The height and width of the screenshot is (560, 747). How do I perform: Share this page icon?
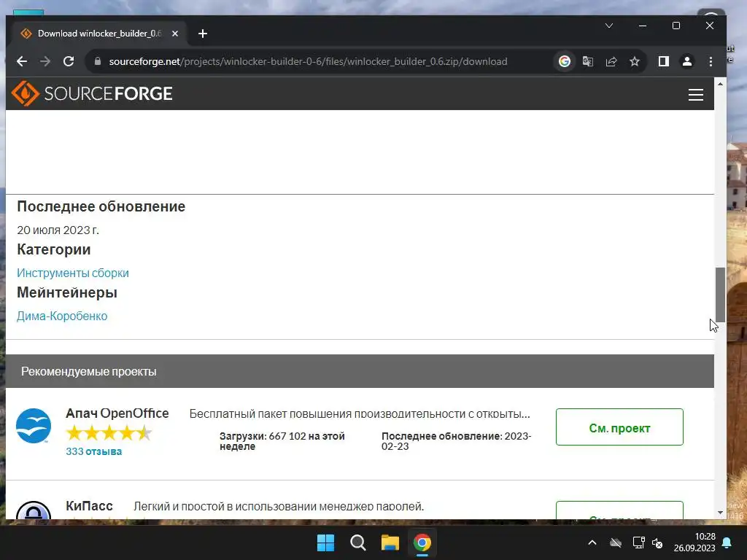[611, 61]
